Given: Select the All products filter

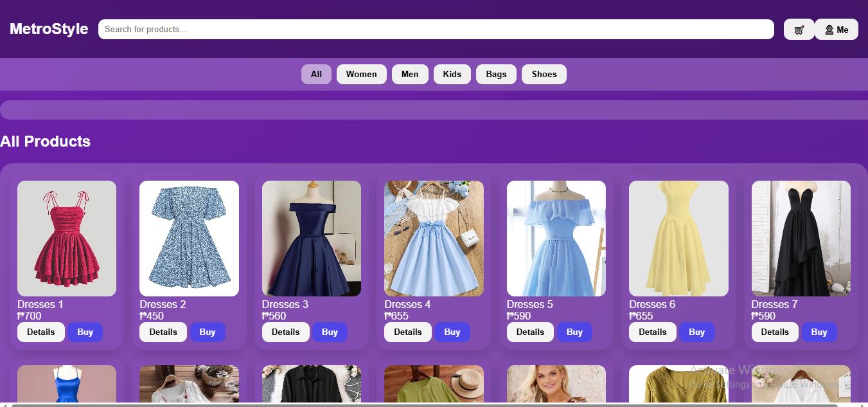Looking at the screenshot, I should tap(316, 74).
